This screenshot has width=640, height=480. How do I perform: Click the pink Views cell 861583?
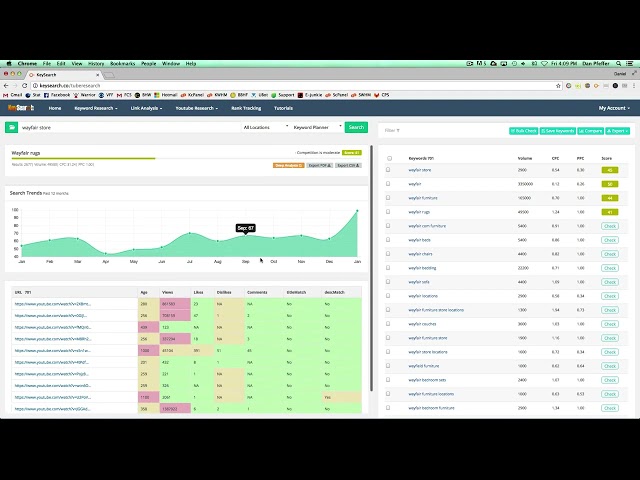(175, 304)
